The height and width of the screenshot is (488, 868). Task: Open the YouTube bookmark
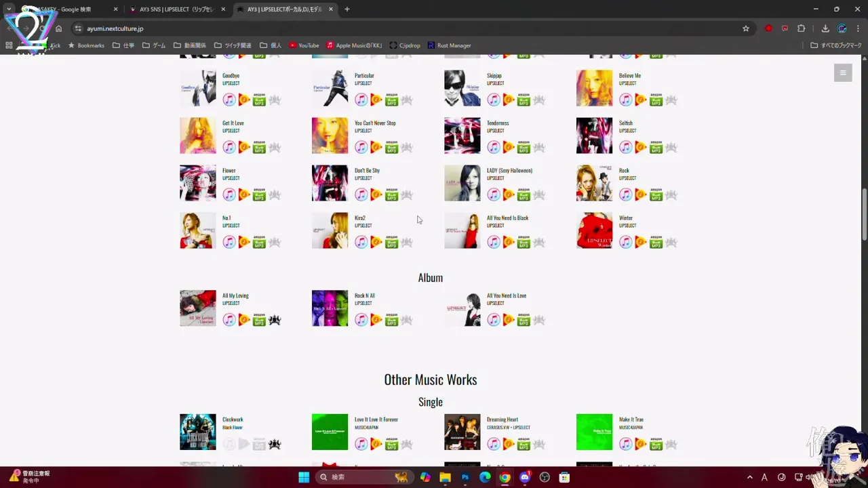pos(304,45)
